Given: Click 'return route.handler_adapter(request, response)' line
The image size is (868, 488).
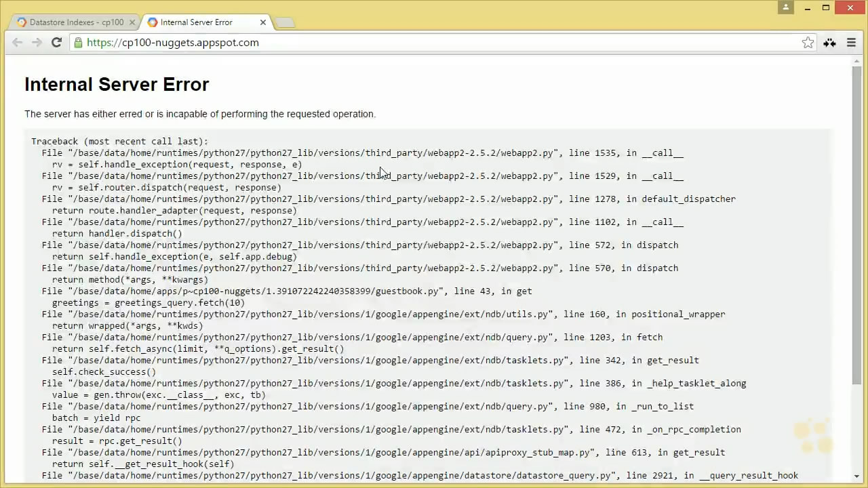Looking at the screenshot, I should tap(174, 211).
